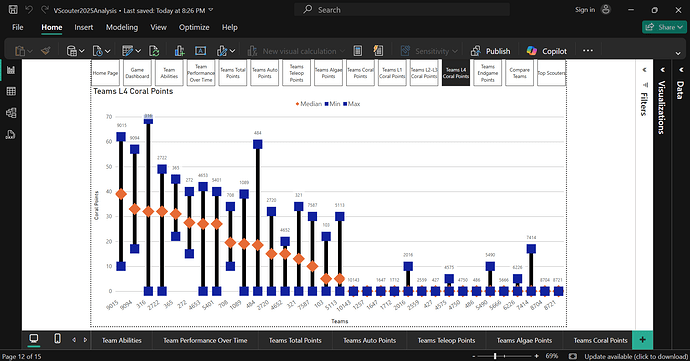Open Model view in sidebar

click(11, 113)
